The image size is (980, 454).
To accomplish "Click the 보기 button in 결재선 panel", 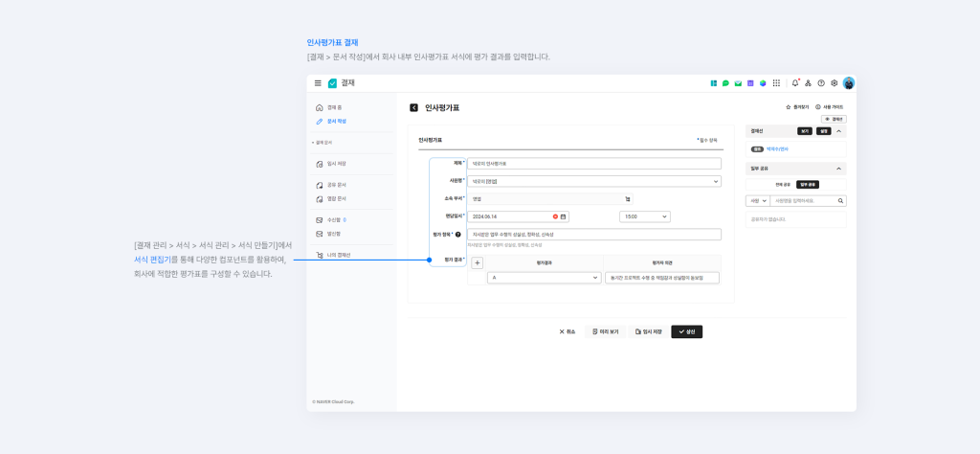I will 805,131.
